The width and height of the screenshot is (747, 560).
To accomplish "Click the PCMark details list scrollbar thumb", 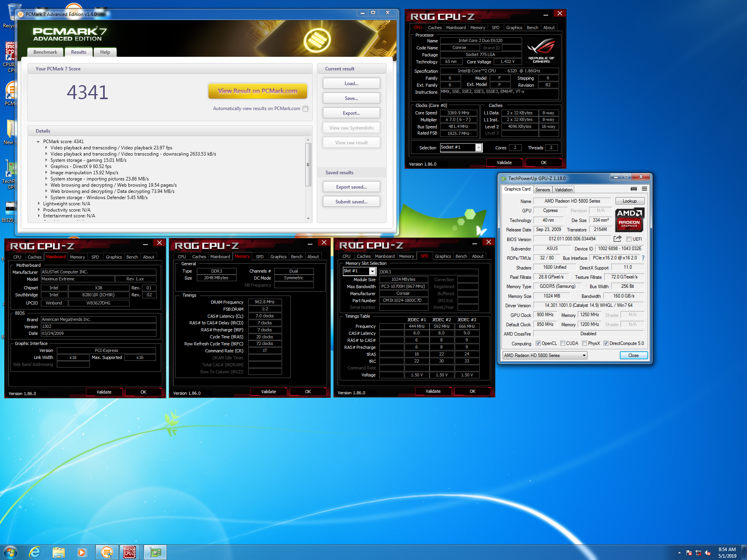I will 308,164.
